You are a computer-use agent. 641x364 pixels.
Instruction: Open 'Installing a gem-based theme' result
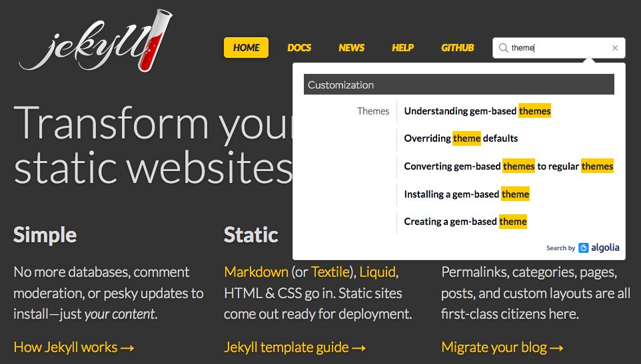(x=466, y=194)
